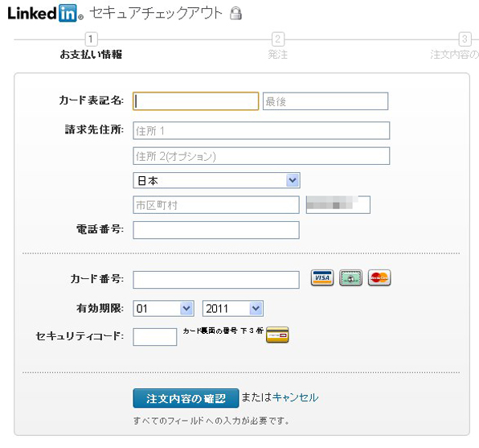
Task: Select step 3 order confirmation marker
Action: pyautogui.click(x=465, y=39)
